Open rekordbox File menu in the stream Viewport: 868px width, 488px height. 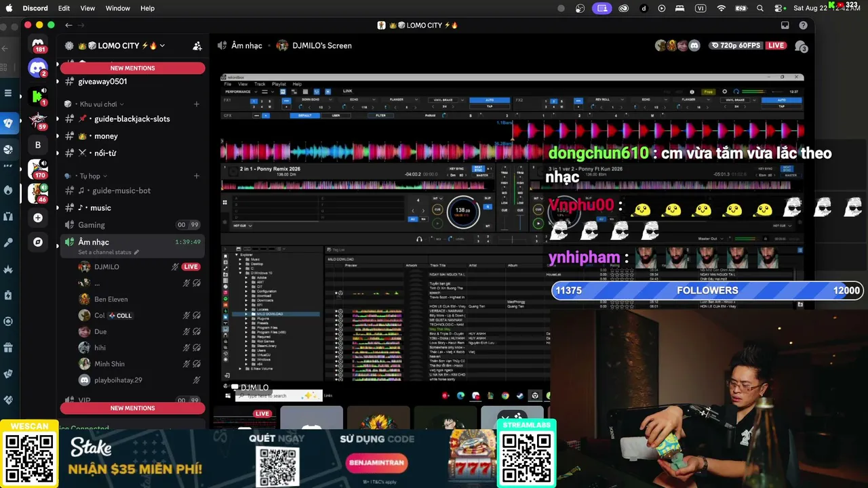[228, 84]
